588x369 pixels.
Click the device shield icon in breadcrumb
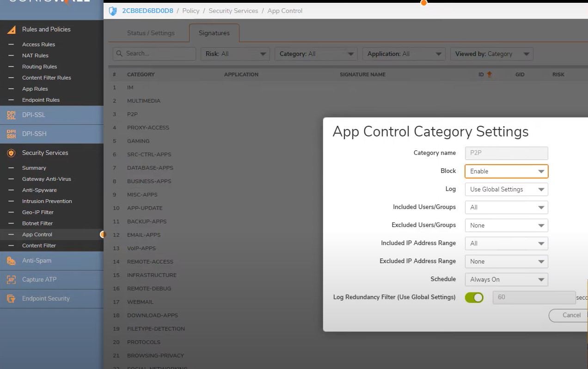[x=113, y=11]
